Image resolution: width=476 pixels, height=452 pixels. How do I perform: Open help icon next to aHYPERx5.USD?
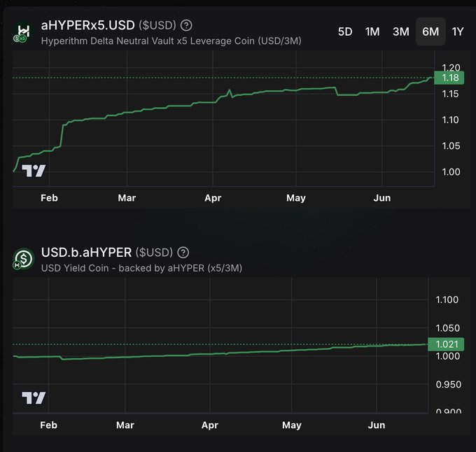(x=186, y=25)
